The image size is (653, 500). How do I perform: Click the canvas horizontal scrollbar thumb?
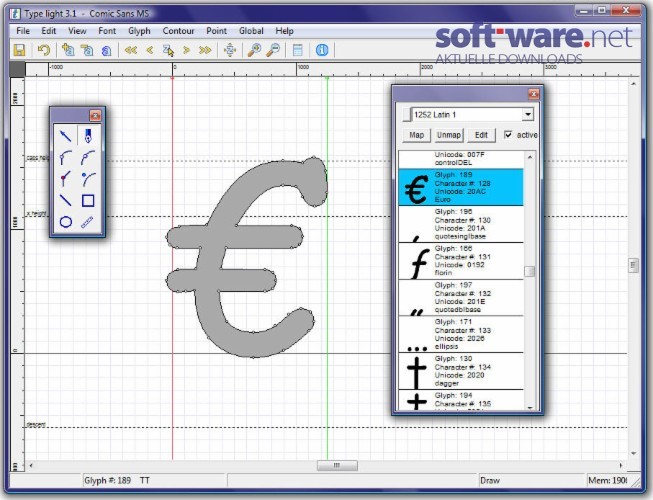click(x=337, y=465)
